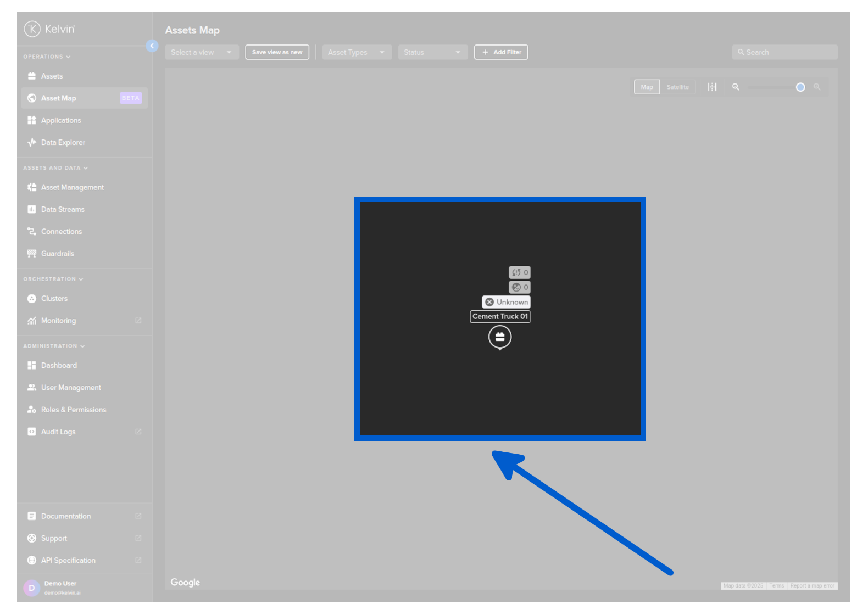868x615 pixels.
Task: Click the zoom out magnifier icon
Action: [x=736, y=87]
